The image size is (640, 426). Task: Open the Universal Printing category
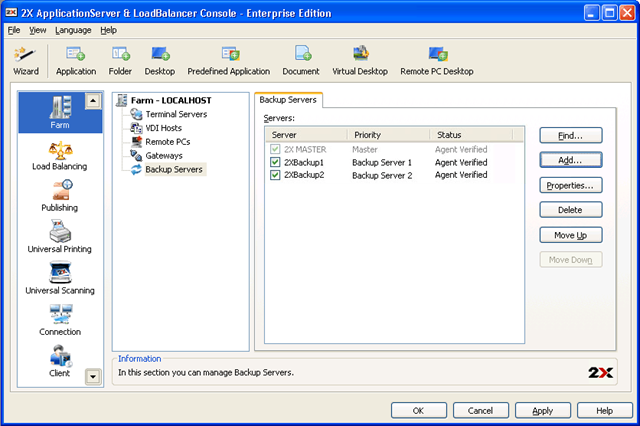point(60,237)
